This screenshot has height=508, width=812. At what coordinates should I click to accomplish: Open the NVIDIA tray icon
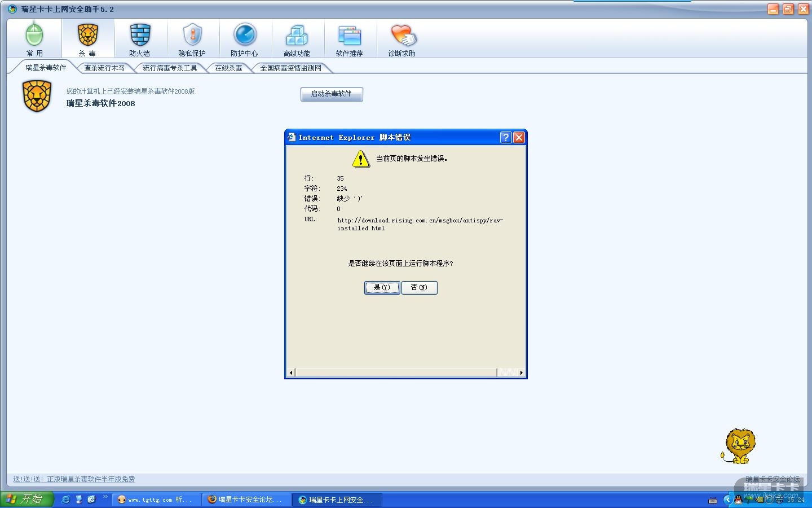pyautogui.click(x=758, y=500)
